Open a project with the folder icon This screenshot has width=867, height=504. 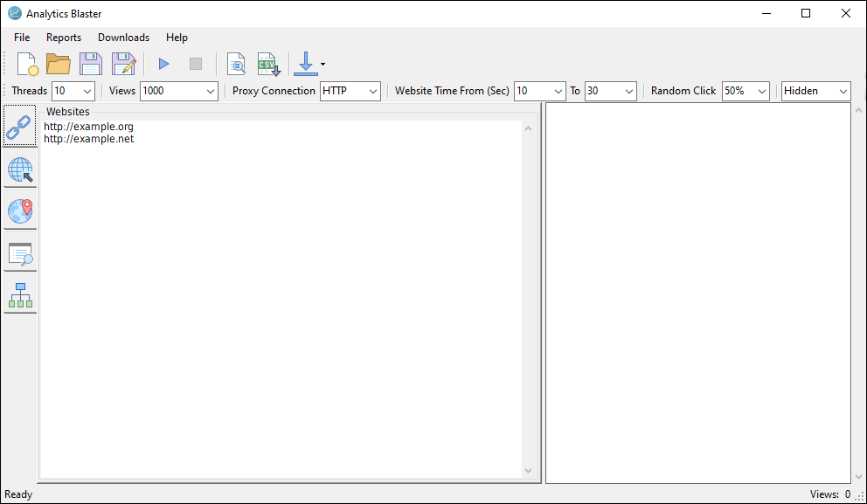point(59,64)
